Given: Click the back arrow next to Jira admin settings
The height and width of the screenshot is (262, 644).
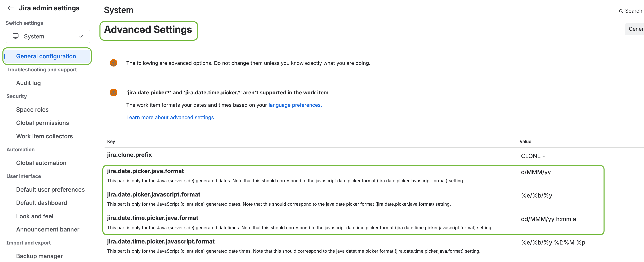Looking at the screenshot, I should pos(11,8).
